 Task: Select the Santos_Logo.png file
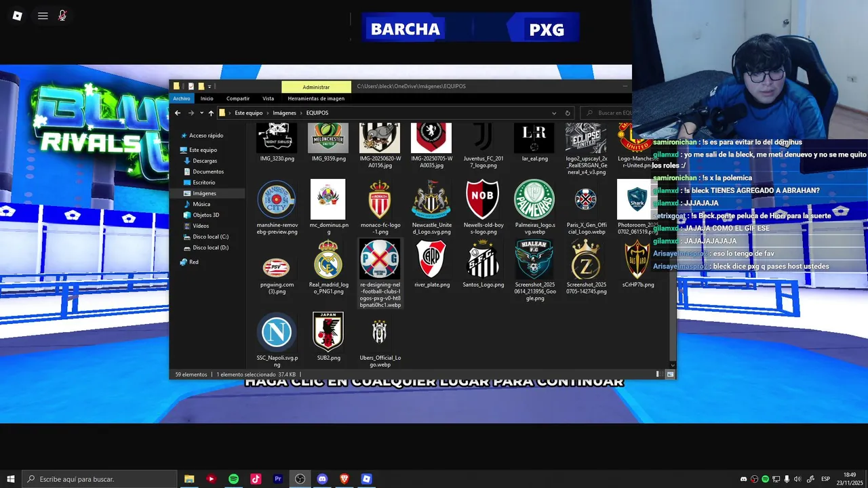484,264
